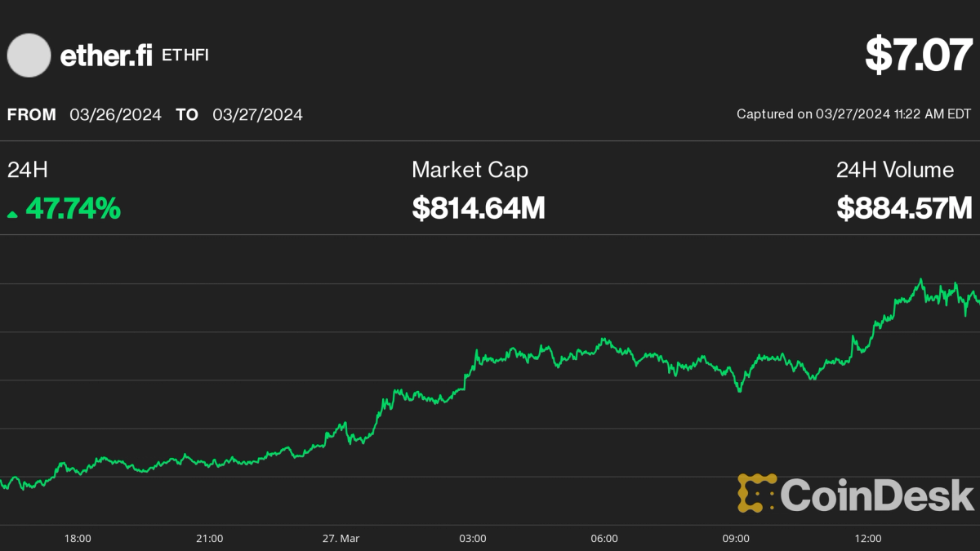Viewport: 980px width, 551px height.
Task: Click the FROM label
Action: pos(32,114)
